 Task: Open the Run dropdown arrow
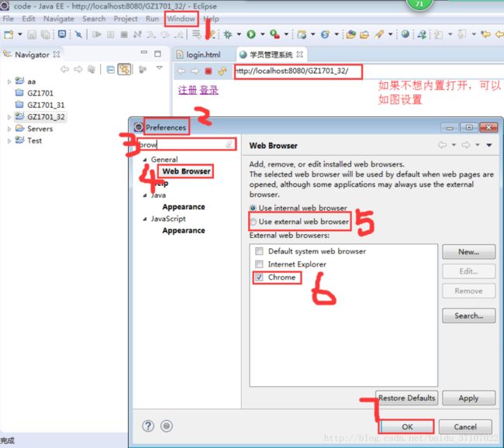point(262,34)
